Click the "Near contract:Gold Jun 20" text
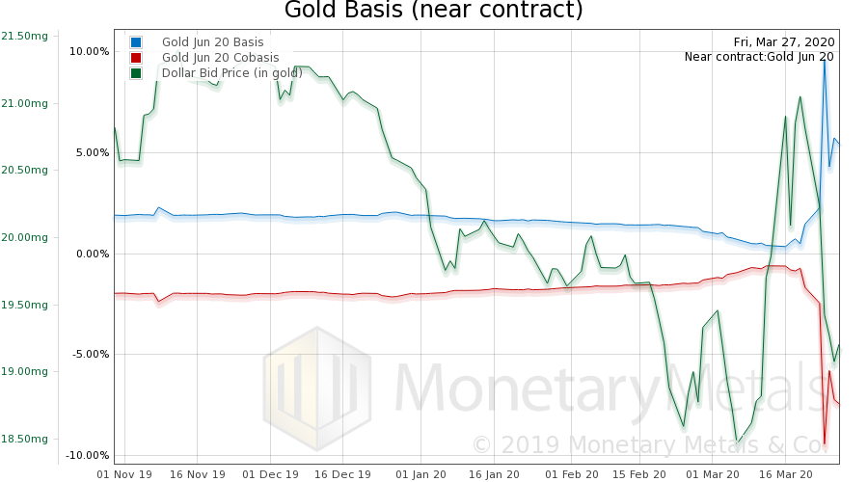868x482 pixels. point(759,57)
